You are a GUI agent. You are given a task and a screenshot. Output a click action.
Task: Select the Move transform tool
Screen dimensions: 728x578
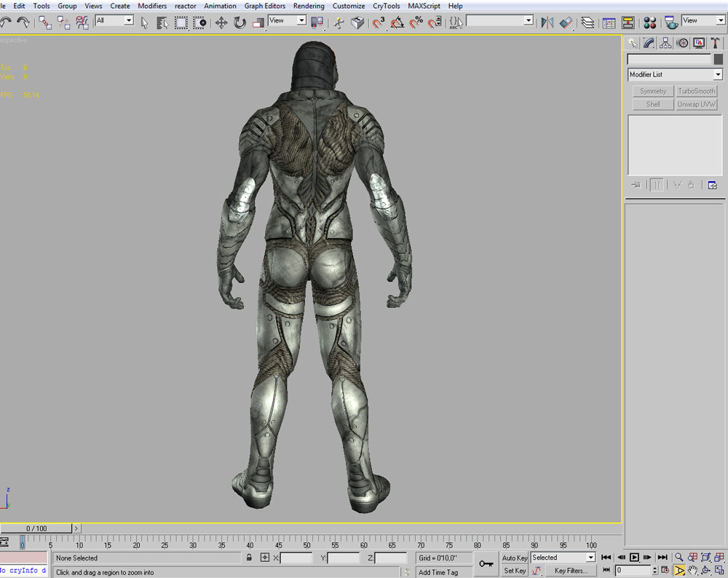[x=221, y=23]
